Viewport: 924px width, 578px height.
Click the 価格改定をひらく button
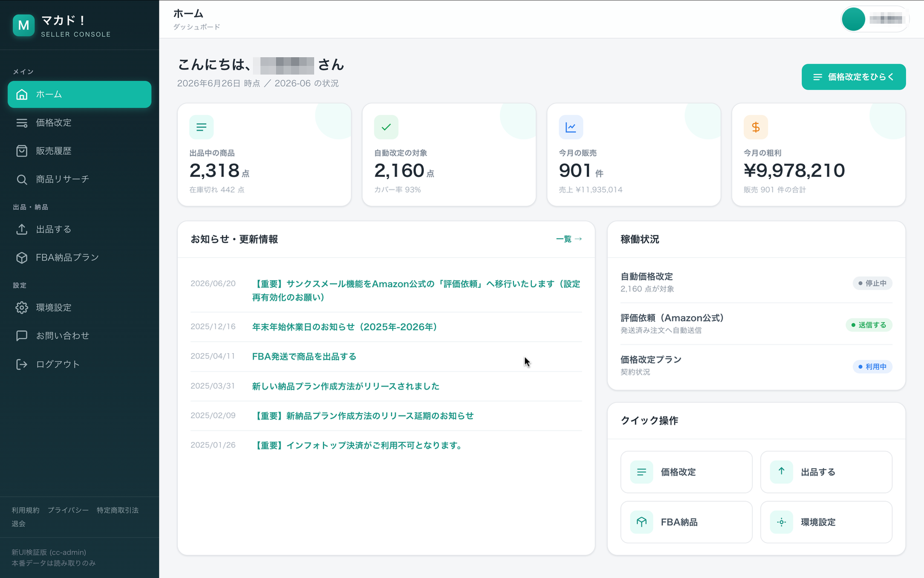point(854,77)
